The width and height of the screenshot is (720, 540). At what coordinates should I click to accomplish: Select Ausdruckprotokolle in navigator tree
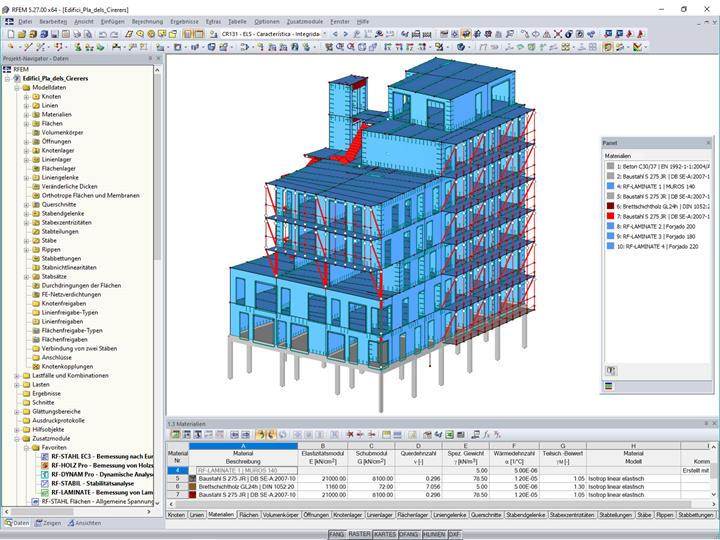tap(58, 421)
